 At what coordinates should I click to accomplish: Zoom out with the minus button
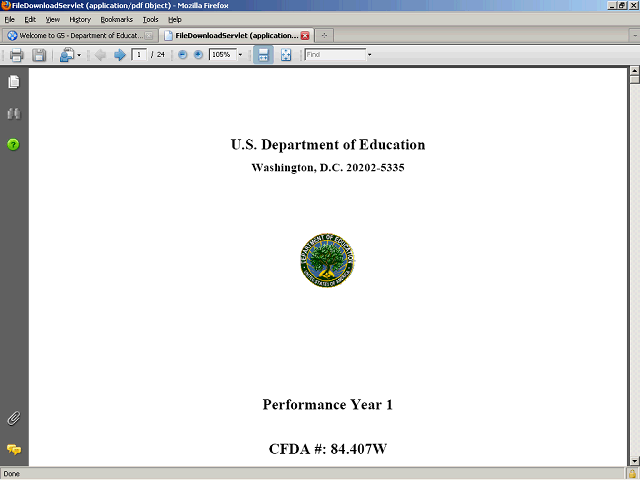point(182,55)
